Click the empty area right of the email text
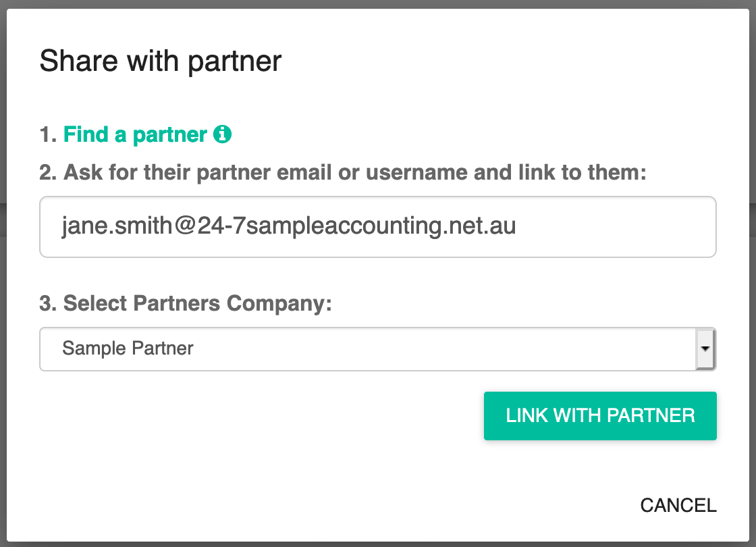 click(615, 227)
